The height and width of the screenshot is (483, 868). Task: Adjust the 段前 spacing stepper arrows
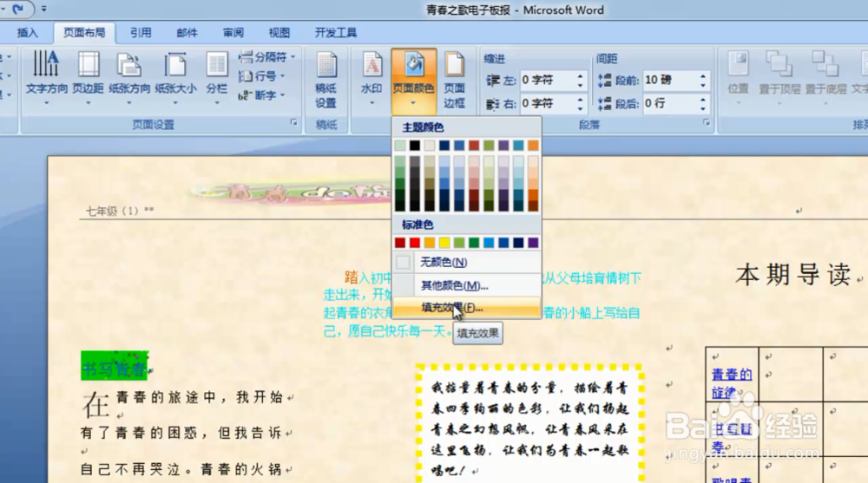703,81
